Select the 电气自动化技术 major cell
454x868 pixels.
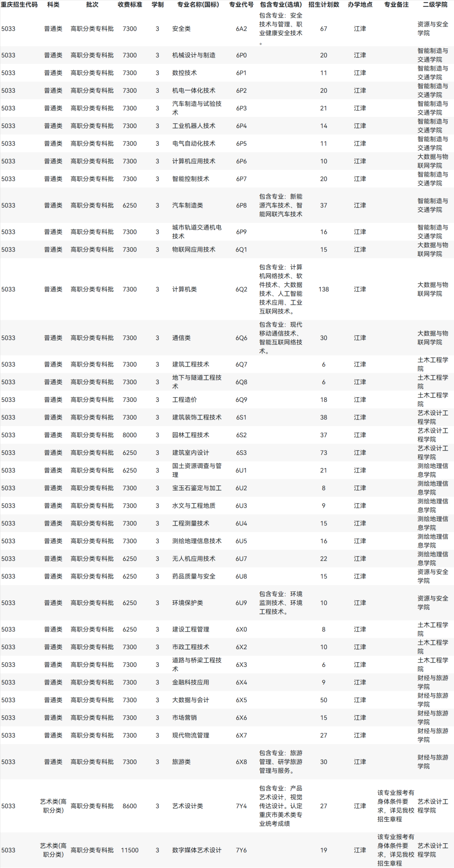194,144
